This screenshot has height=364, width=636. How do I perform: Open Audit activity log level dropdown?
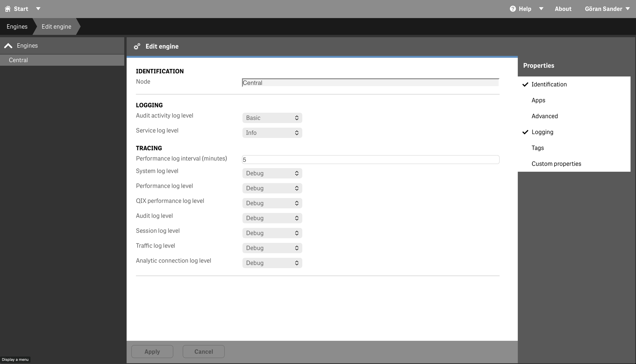pos(272,118)
